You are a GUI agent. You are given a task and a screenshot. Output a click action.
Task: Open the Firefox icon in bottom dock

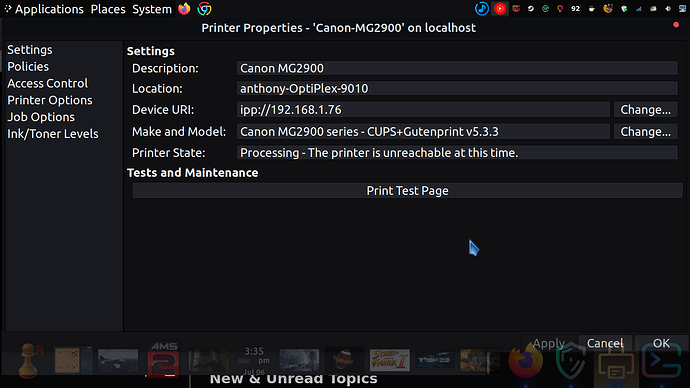[x=525, y=362]
